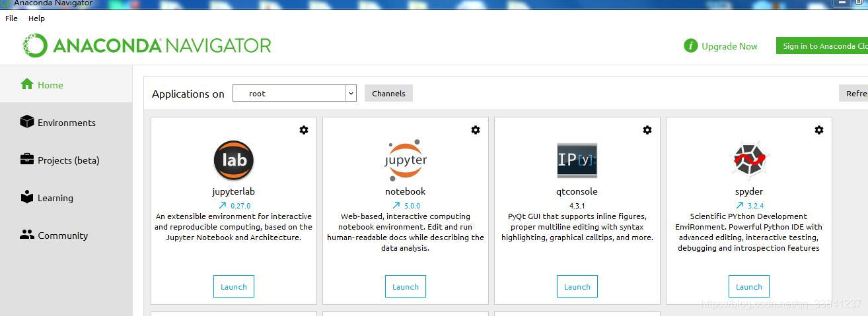Launch spyder
The height and width of the screenshot is (316, 868).
pos(749,286)
